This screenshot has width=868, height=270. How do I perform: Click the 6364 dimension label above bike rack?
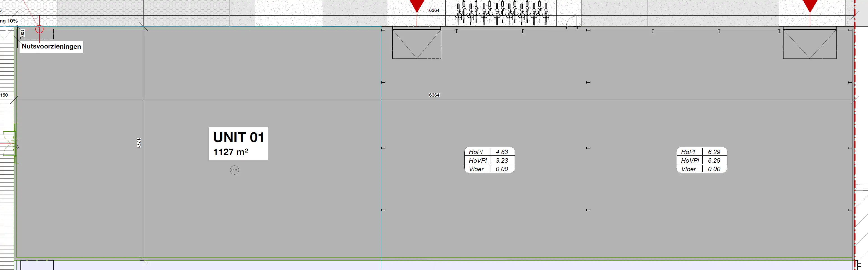(434, 10)
